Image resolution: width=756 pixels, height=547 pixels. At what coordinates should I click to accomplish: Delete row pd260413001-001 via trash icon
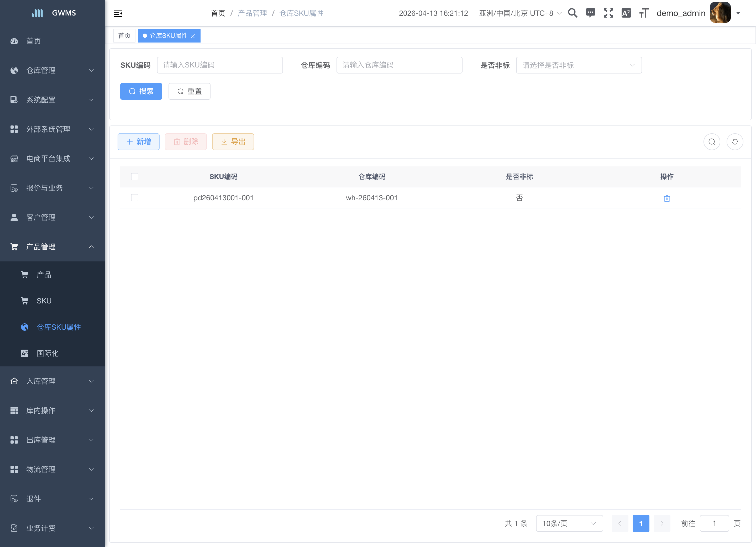(x=667, y=198)
